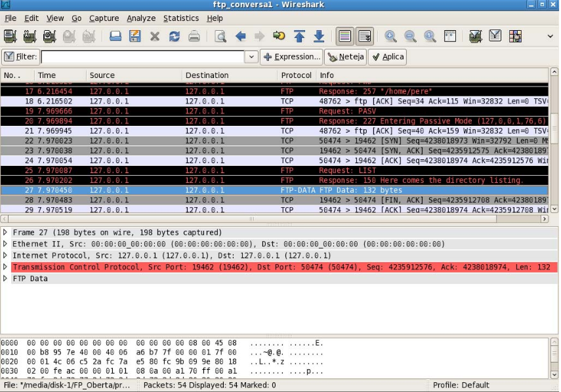Image resolution: width=561 pixels, height=392 pixels.
Task: Expand the Frame 27 tree row
Action: (6, 233)
